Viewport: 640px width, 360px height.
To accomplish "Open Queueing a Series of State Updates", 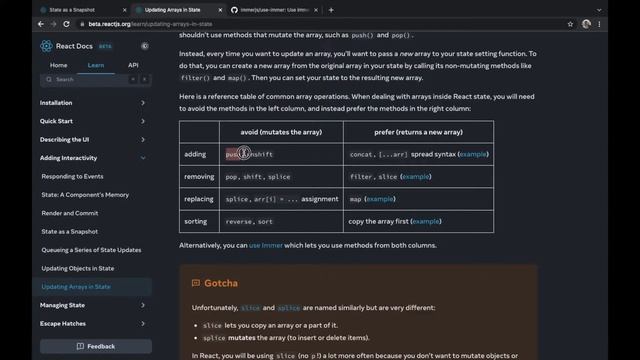I will coord(91,250).
